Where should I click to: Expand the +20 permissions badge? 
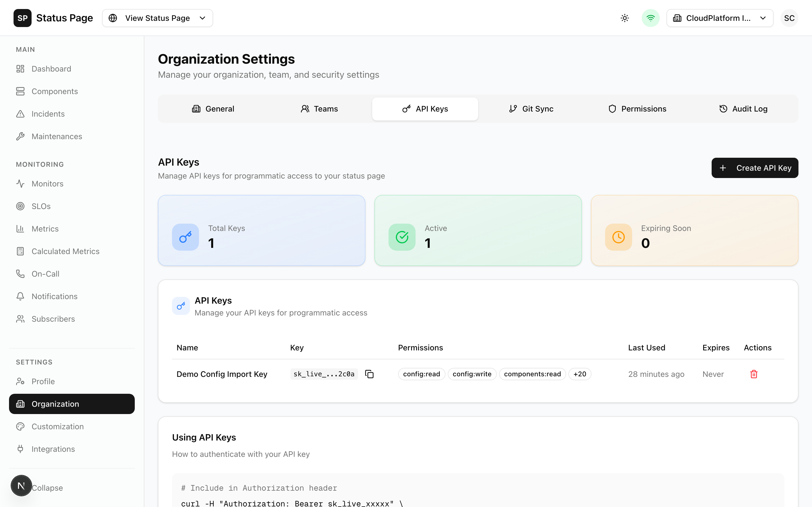[579, 374]
